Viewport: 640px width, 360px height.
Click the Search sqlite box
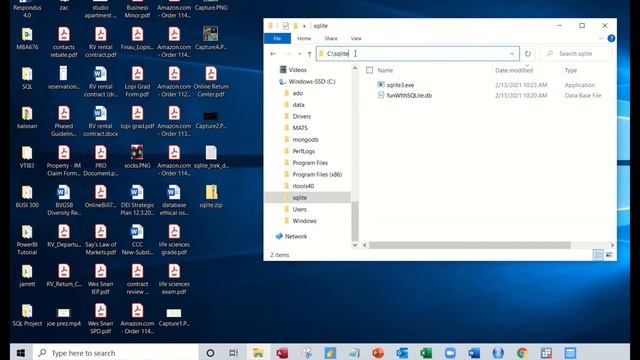(576, 54)
